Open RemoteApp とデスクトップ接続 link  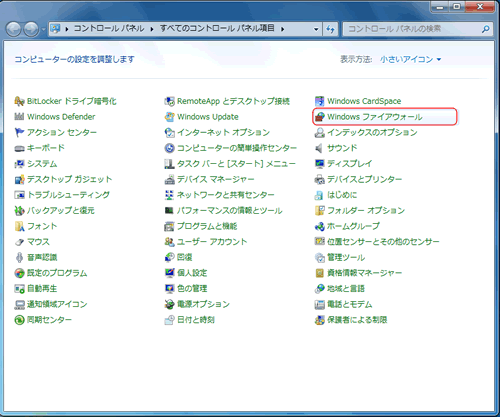233,101
